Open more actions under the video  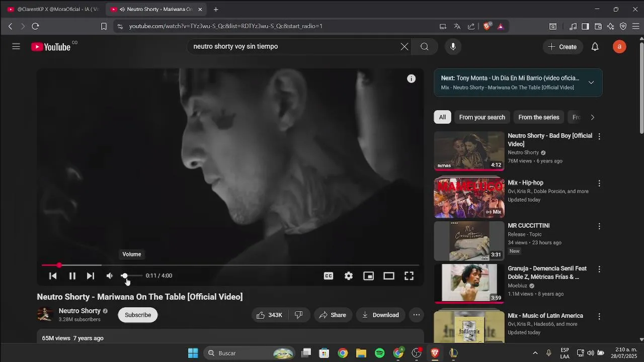coord(417,315)
